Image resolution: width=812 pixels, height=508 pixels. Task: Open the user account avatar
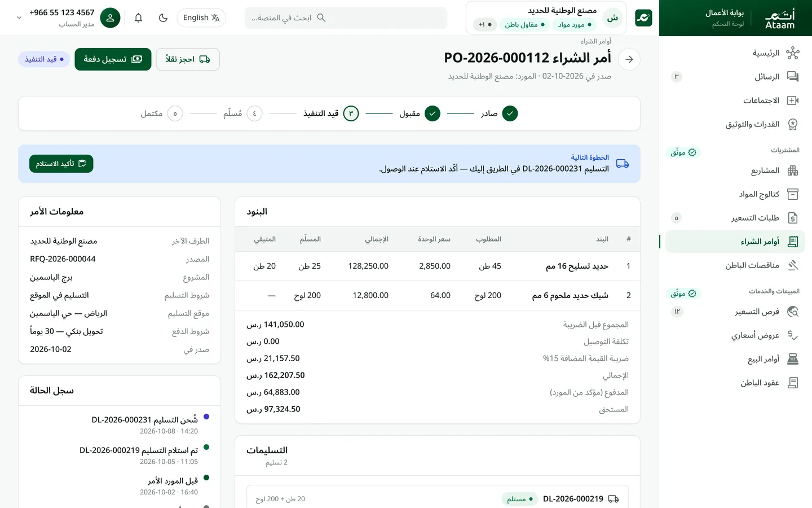111,18
